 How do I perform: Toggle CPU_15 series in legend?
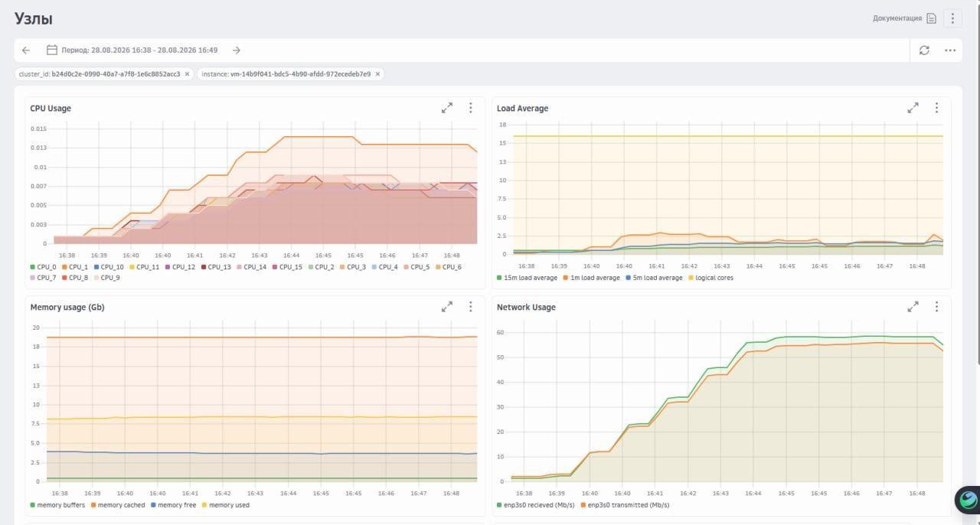[x=287, y=267]
